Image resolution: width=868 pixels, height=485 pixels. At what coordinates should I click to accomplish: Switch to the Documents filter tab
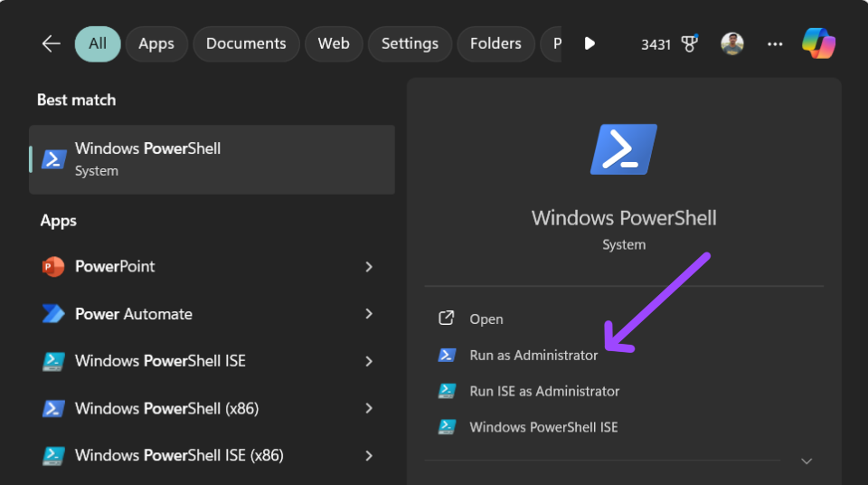click(x=246, y=43)
